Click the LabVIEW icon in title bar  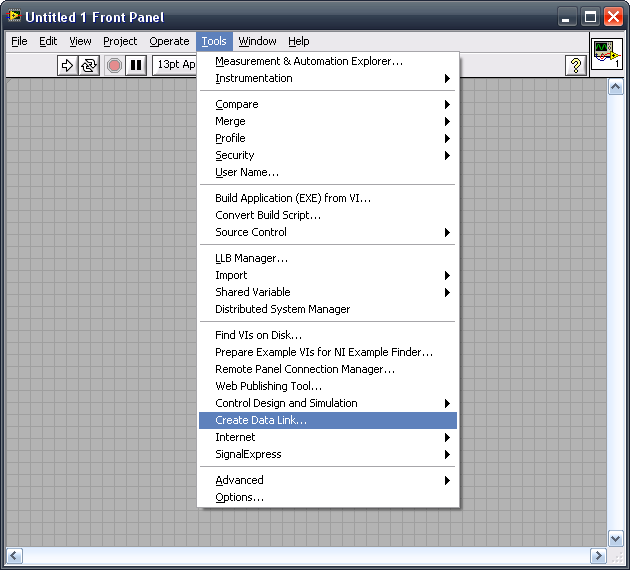point(14,16)
